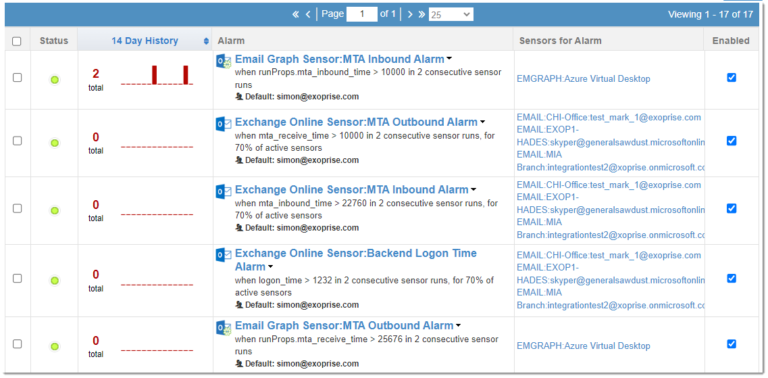Select row checkbox for Email Graph MTA Inbound Alarm

coord(17,77)
